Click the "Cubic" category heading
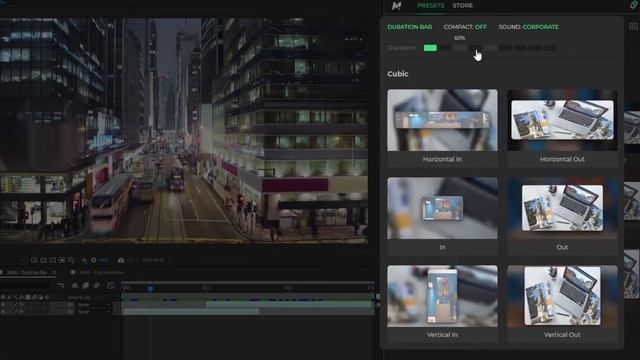Screen dimensions: 640x360 tap(398, 74)
